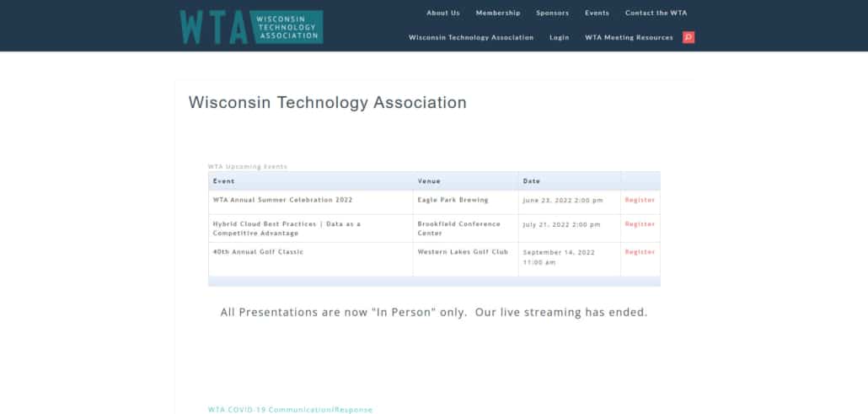Select Contact the WTA in navigation
The height and width of the screenshot is (414, 868).
coord(656,13)
